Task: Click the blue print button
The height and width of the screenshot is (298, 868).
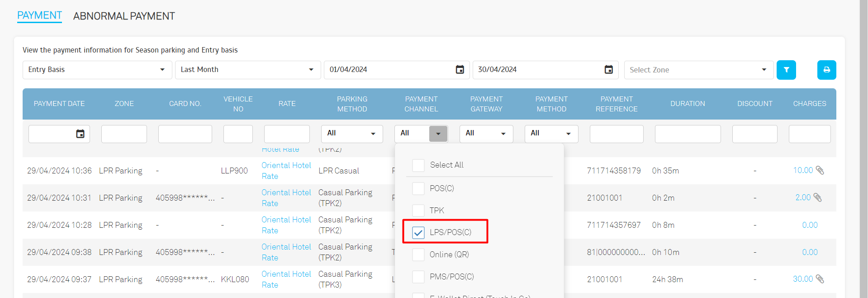Action: tap(826, 70)
